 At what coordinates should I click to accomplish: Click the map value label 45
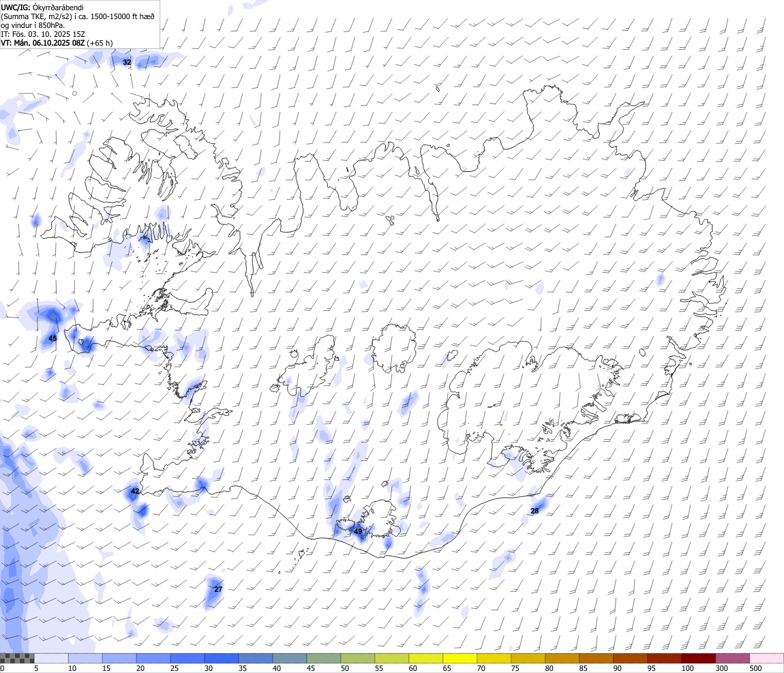coord(52,338)
